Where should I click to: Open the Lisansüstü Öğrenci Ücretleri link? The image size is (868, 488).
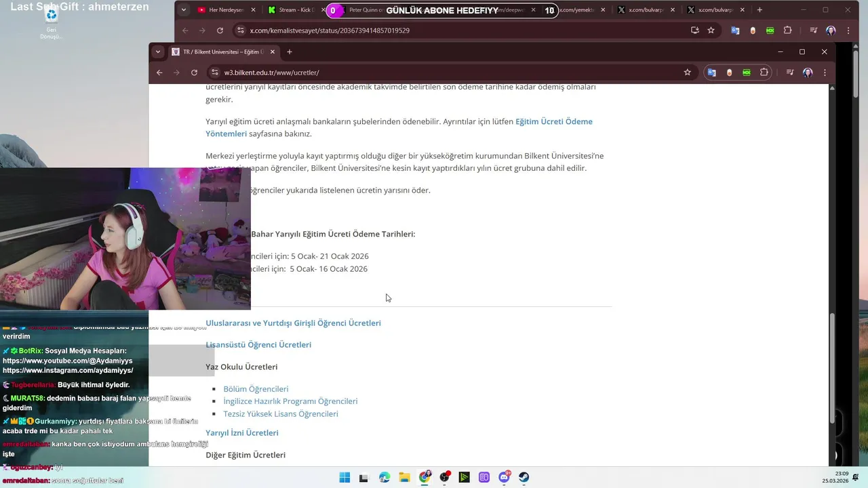258,345
